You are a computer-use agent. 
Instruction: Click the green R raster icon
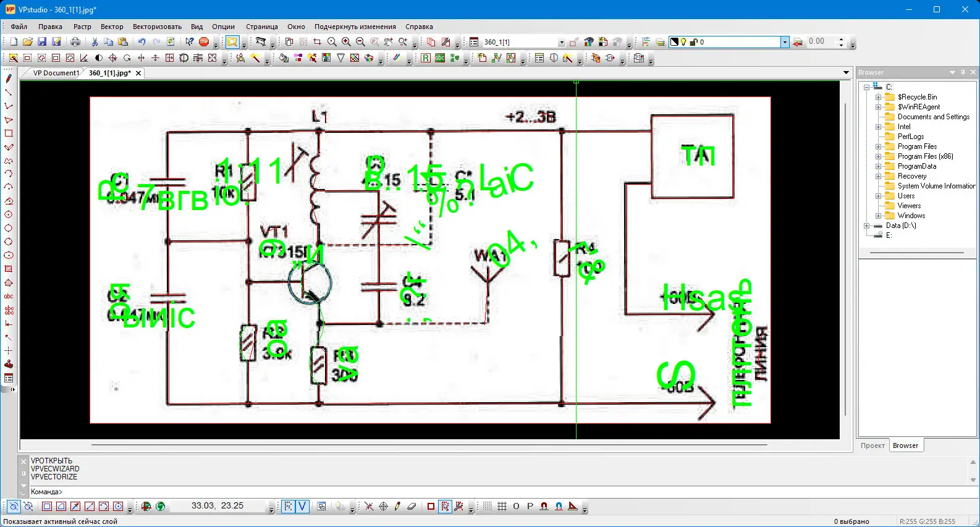click(426, 58)
